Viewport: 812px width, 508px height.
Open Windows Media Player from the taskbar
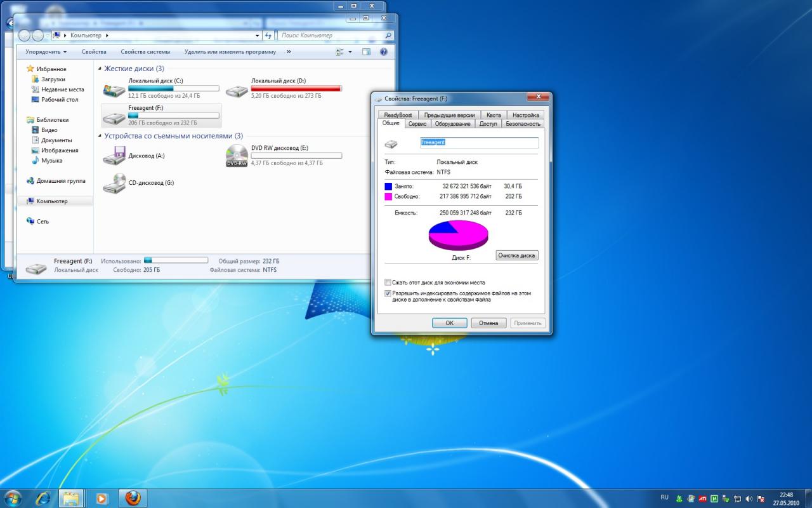101,498
